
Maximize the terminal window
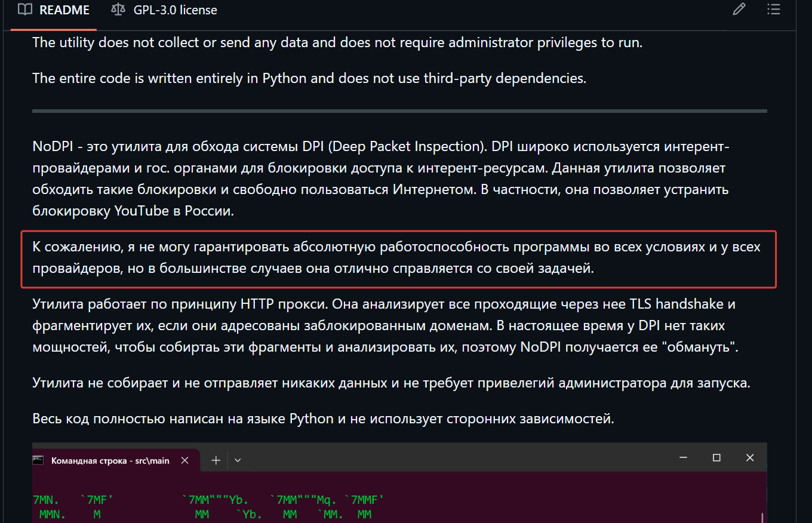coord(716,458)
